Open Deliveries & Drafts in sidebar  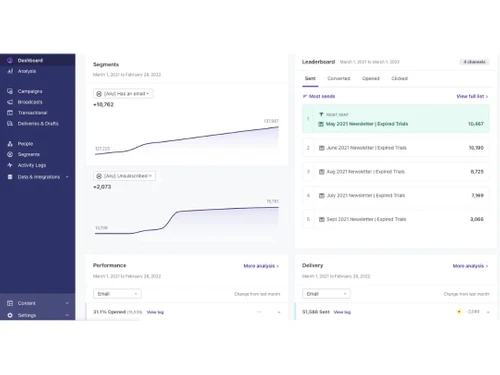(38, 123)
